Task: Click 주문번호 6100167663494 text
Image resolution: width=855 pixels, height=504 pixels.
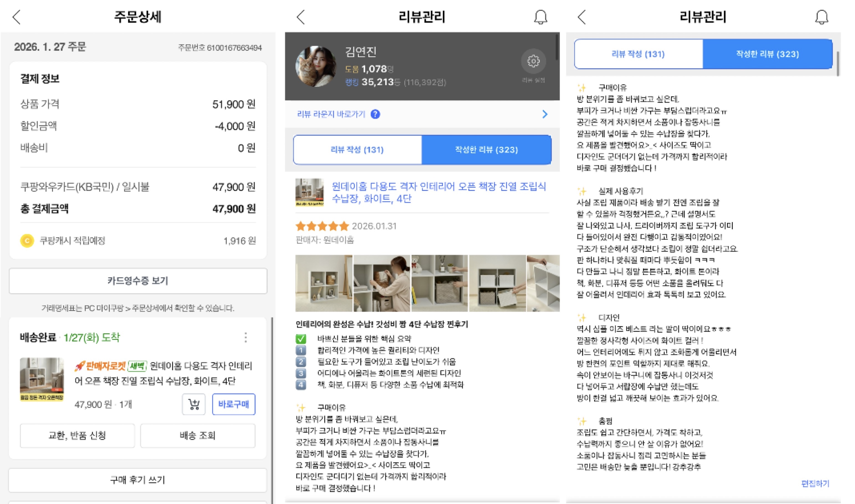Action: click(x=220, y=48)
